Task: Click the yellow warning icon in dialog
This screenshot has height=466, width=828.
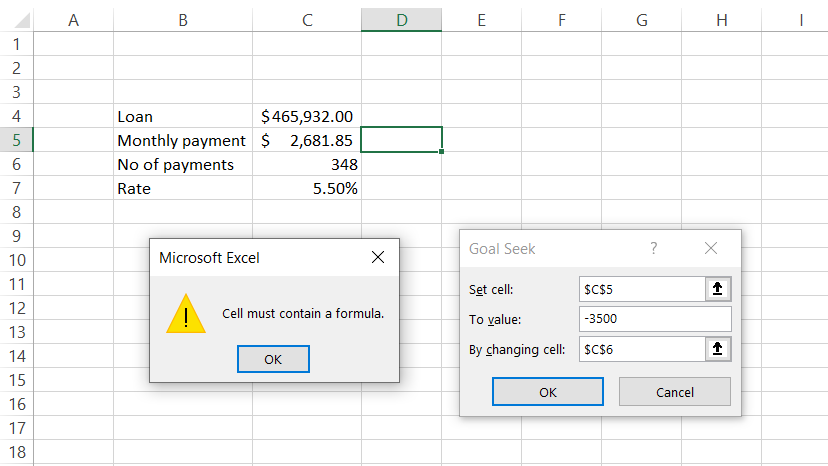Action: [186, 313]
